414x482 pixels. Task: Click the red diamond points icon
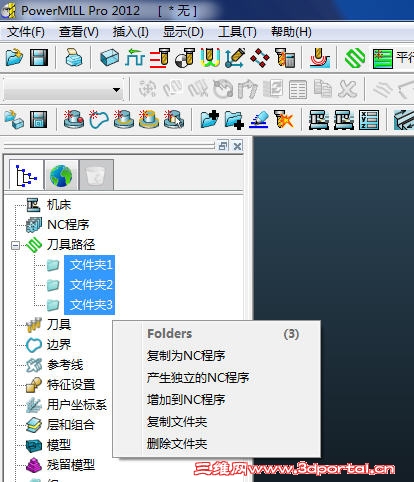tap(260, 58)
